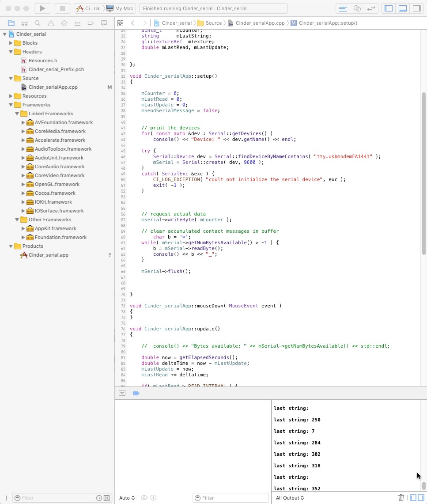Collapse the Cinder_serial project root

coord(4,34)
